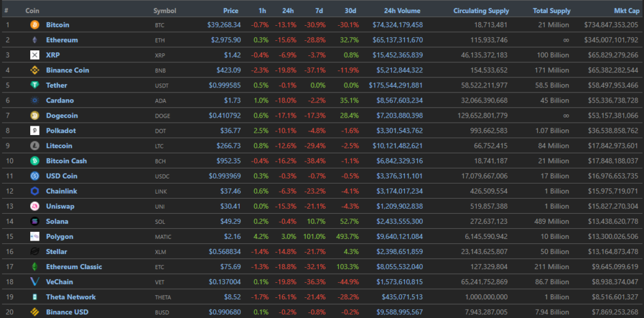Click the Theta Network icon
The width and height of the screenshot is (644, 318).
(x=35, y=297)
